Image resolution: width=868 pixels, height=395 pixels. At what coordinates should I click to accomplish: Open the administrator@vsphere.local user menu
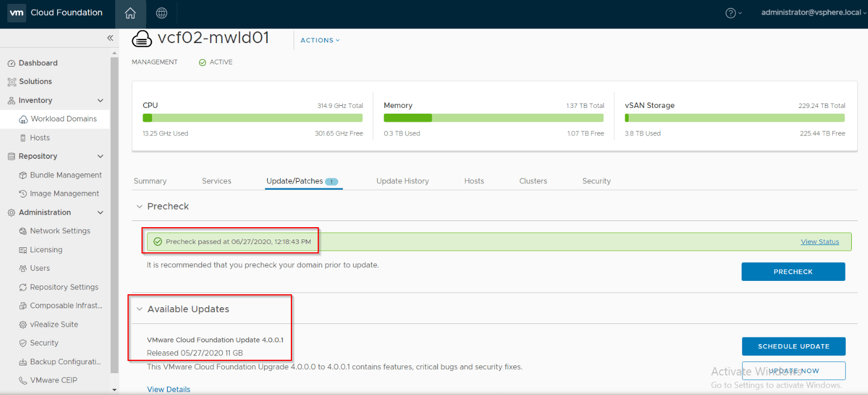click(x=814, y=13)
